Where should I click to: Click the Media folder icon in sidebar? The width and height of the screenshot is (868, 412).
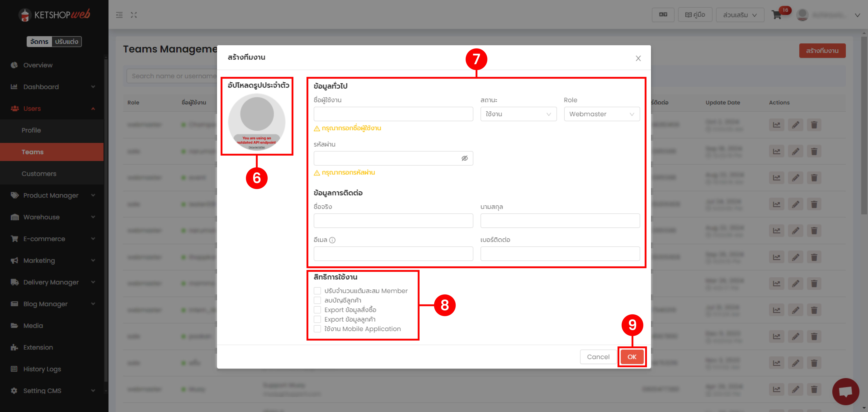pyautogui.click(x=14, y=326)
